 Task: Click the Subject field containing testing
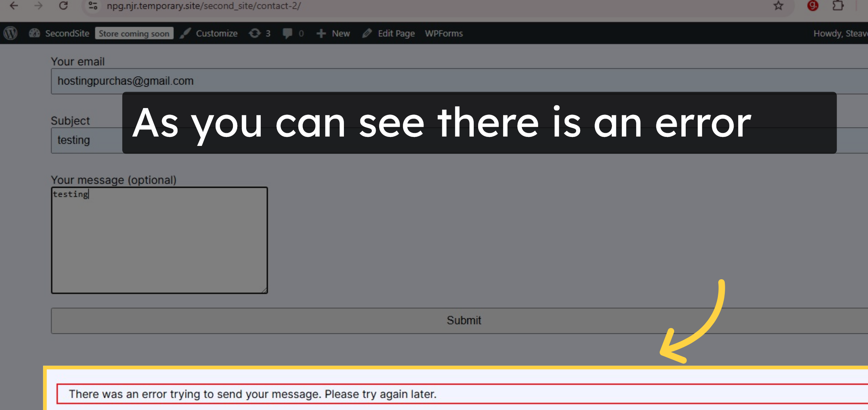[x=87, y=140]
